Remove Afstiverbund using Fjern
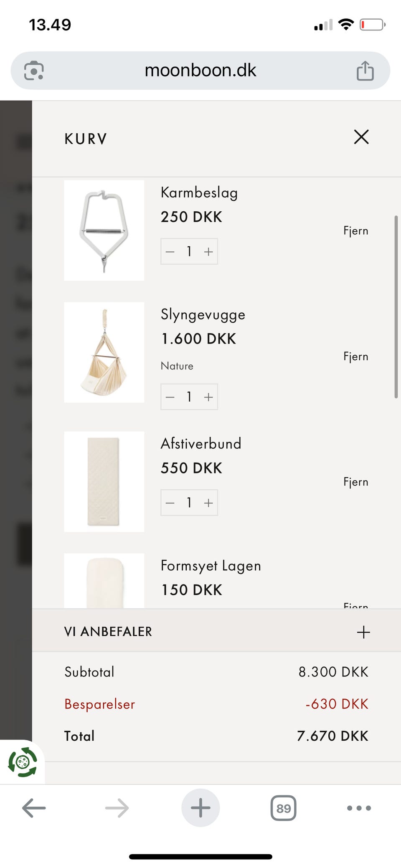Image resolution: width=401 pixels, height=868 pixels. tap(355, 482)
